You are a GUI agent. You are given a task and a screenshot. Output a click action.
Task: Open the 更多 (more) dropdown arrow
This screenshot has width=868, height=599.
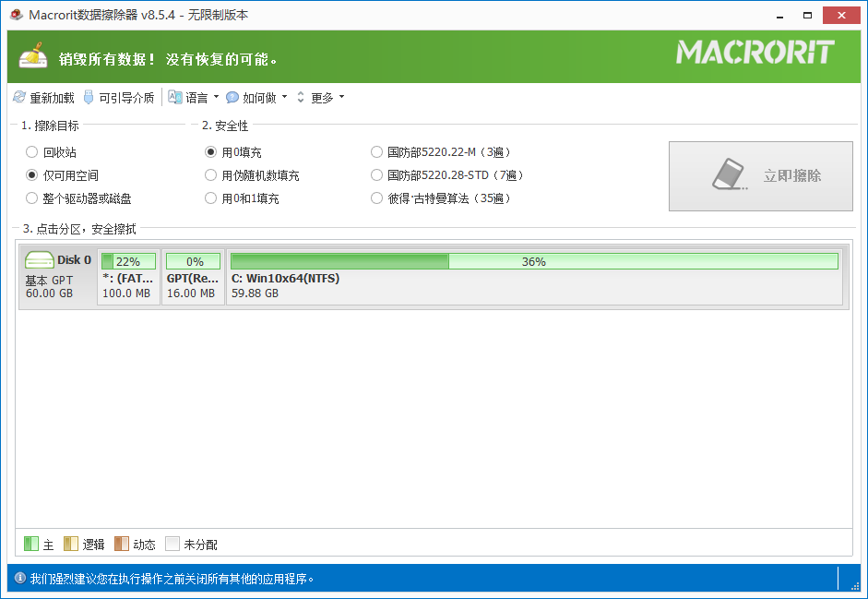pyautogui.click(x=341, y=97)
